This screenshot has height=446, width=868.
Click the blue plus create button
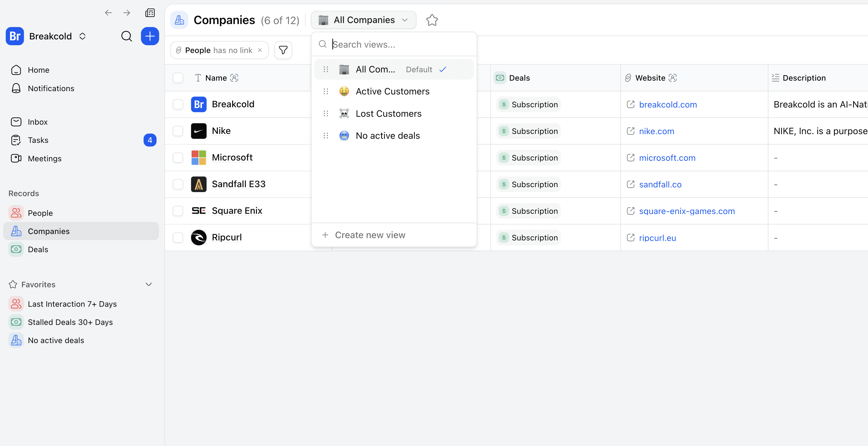coord(150,36)
